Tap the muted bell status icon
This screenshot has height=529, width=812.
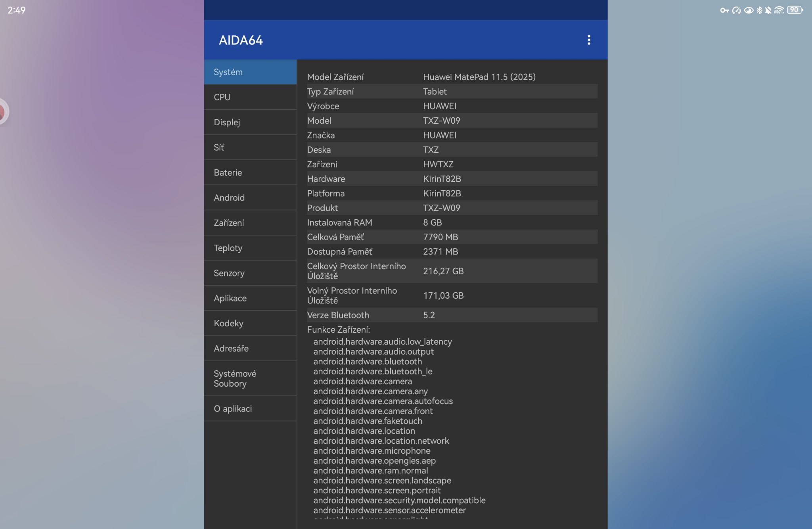[768, 10]
